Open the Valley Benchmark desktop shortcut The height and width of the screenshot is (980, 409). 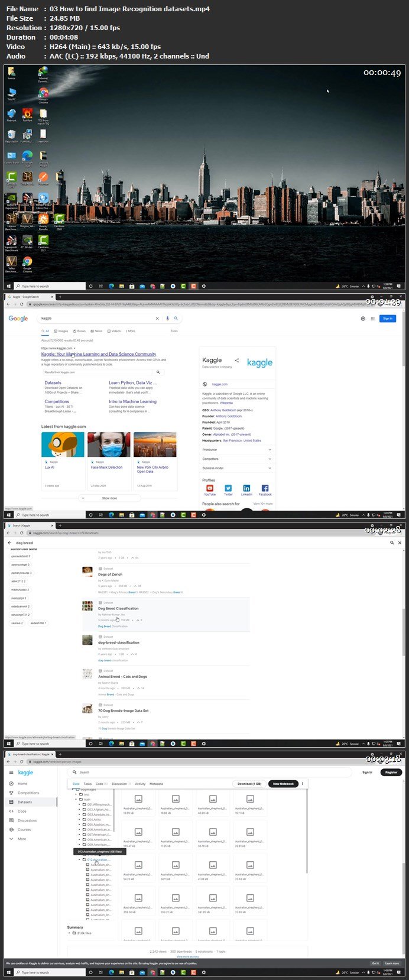pyautogui.click(x=11, y=264)
